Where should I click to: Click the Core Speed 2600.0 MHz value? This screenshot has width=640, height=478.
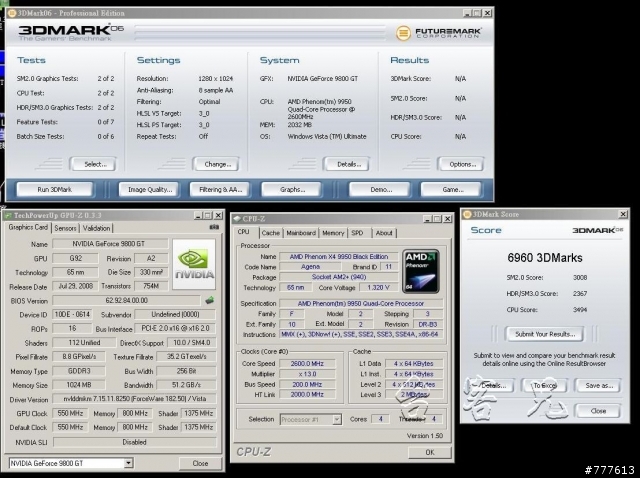pyautogui.click(x=307, y=363)
